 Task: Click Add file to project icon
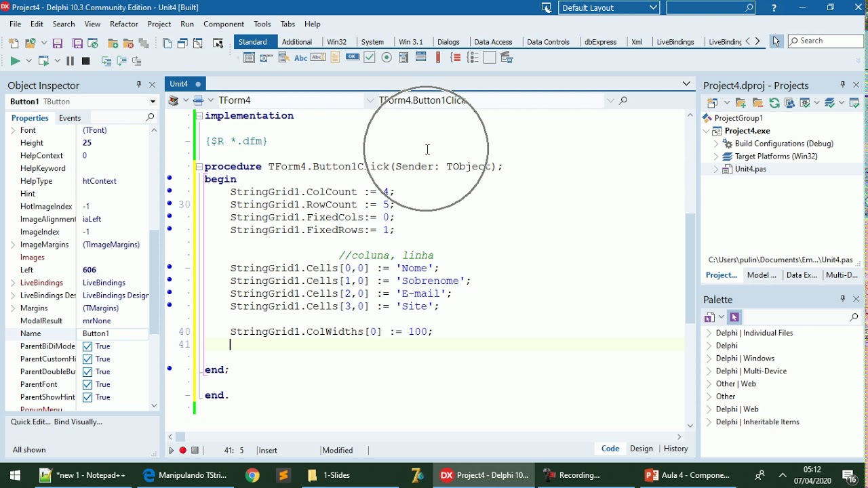point(113,43)
